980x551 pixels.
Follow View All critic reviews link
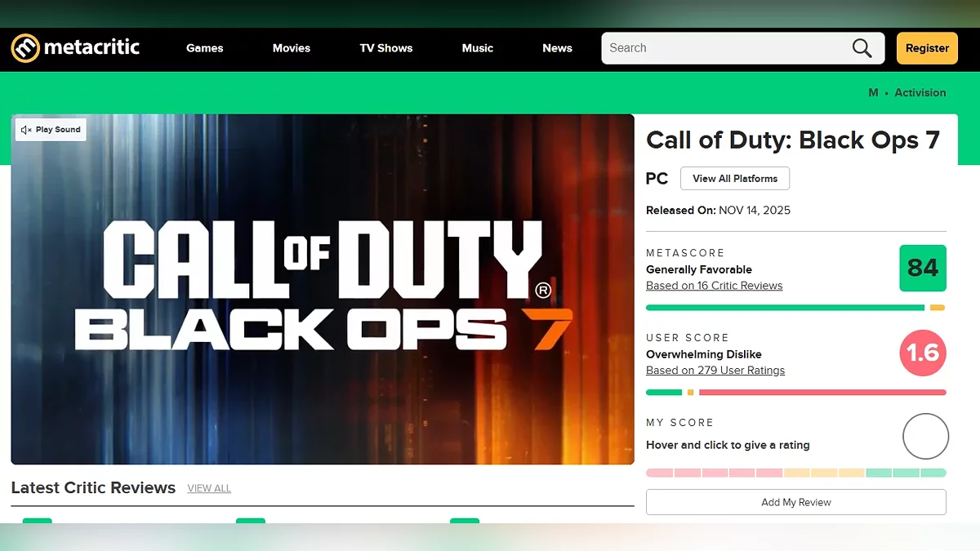tap(209, 488)
